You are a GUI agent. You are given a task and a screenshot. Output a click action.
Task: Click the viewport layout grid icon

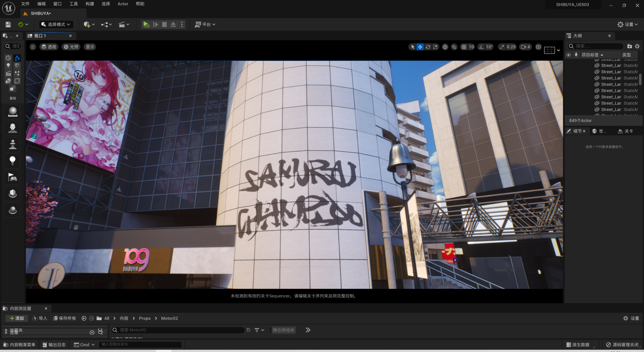[x=538, y=47]
